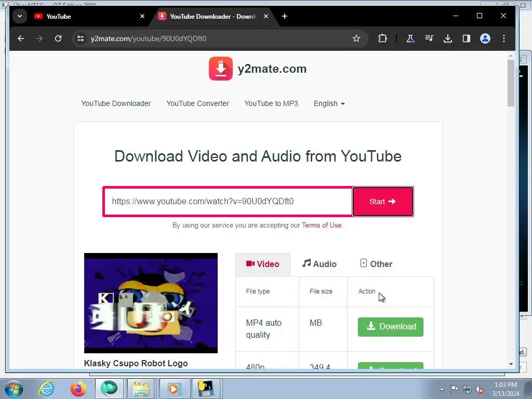Launch Internet Explorer from taskbar

(x=46, y=389)
